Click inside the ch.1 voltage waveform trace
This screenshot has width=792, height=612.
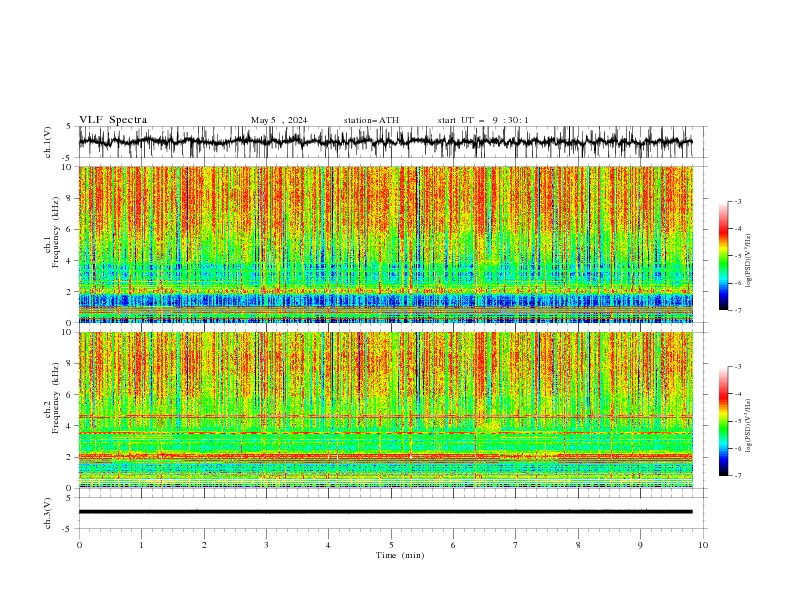coord(385,142)
